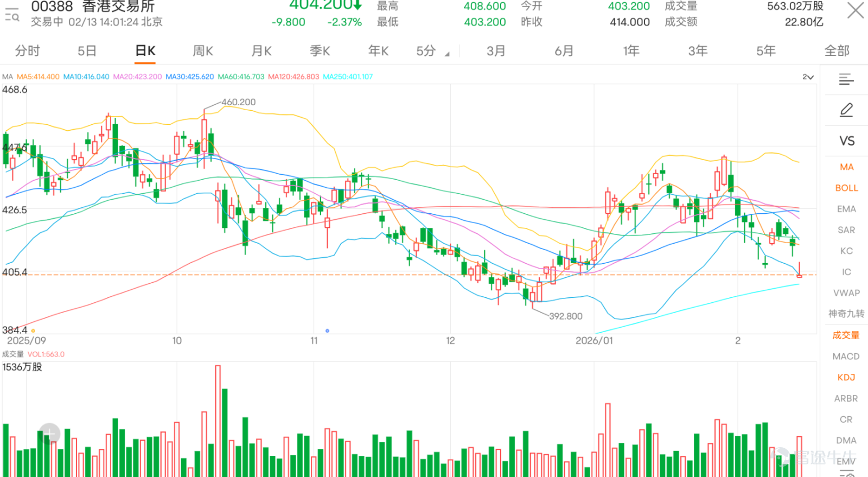Enable the ARBR sub-indicator
This screenshot has width=868, height=477.
pyautogui.click(x=847, y=398)
